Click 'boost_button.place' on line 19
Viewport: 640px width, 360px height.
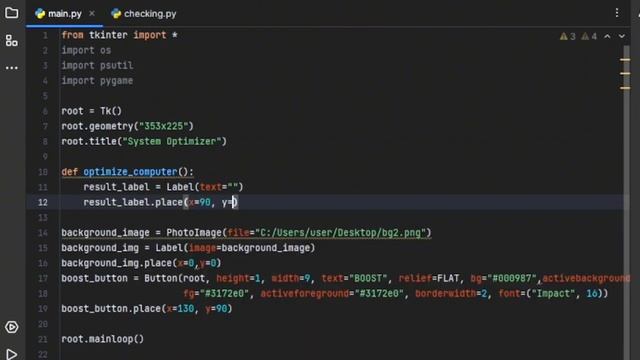(111, 309)
